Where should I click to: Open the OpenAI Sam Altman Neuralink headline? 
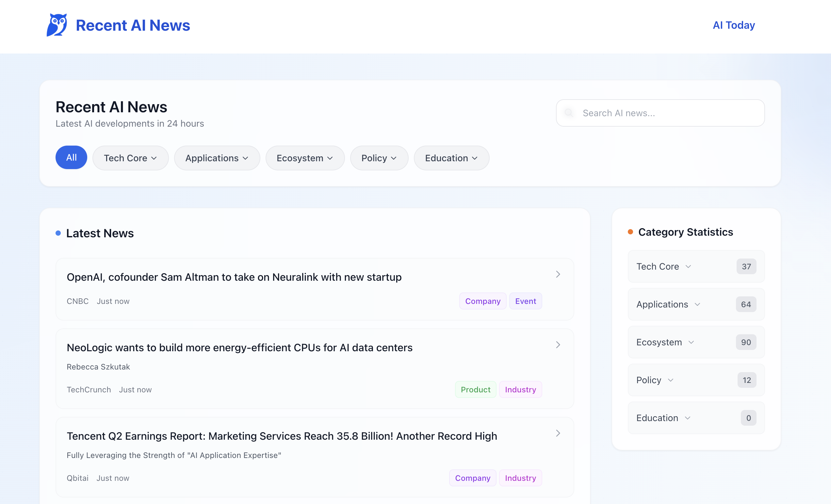(x=234, y=277)
